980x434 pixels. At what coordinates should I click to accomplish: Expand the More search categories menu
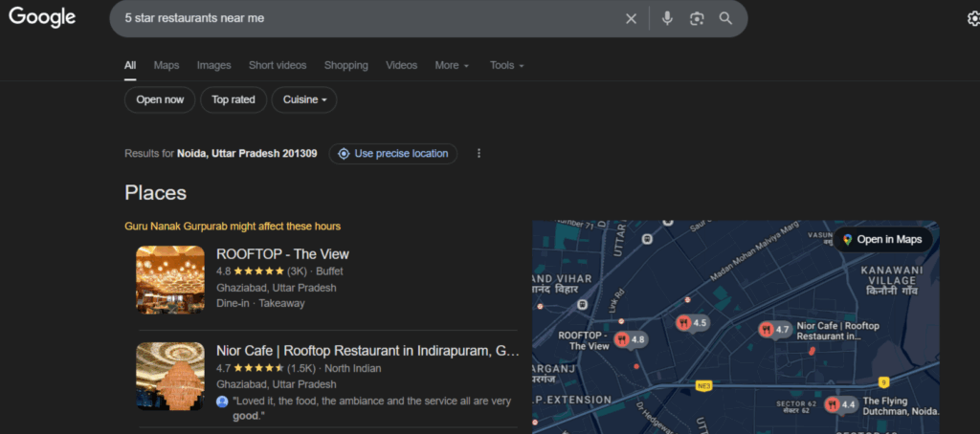452,65
